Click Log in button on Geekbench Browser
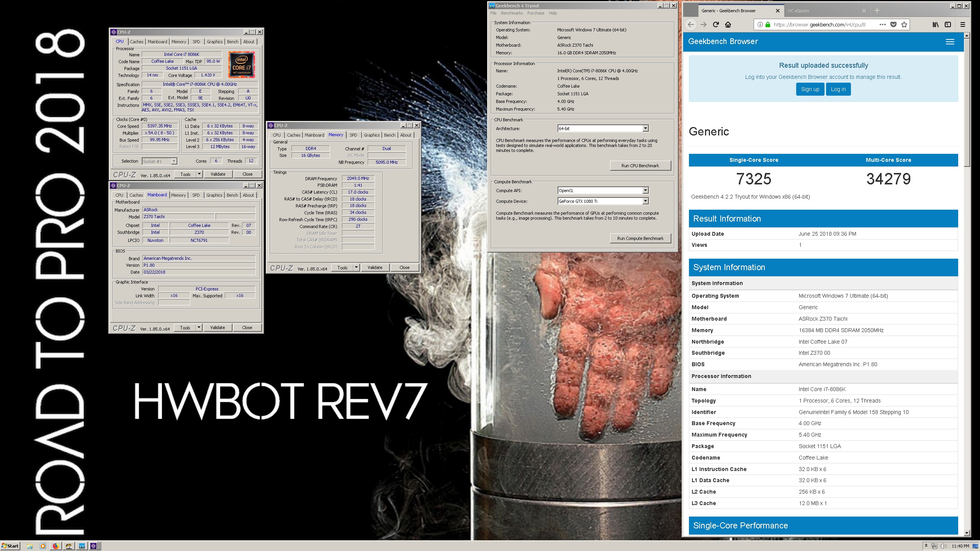The height and width of the screenshot is (551, 980). [838, 89]
